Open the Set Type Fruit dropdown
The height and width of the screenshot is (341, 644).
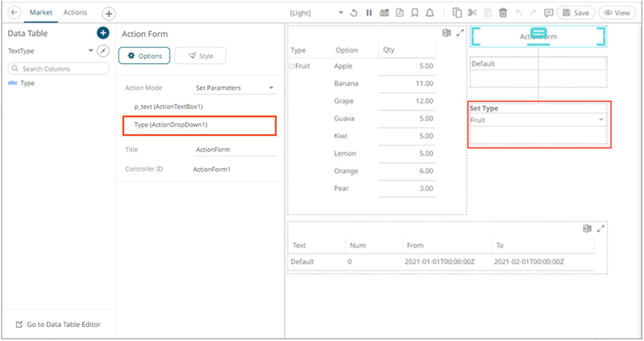click(538, 120)
